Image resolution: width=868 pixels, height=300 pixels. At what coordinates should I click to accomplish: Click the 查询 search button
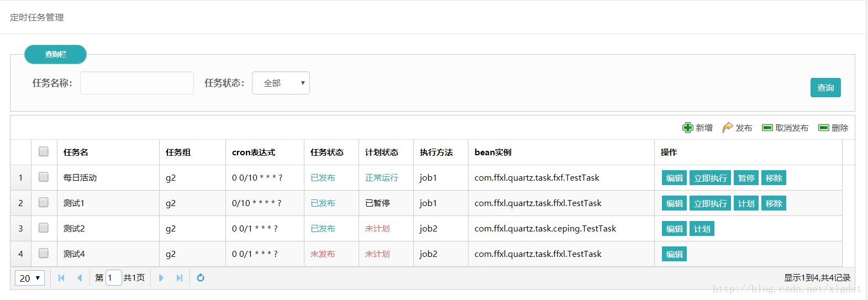click(x=825, y=87)
